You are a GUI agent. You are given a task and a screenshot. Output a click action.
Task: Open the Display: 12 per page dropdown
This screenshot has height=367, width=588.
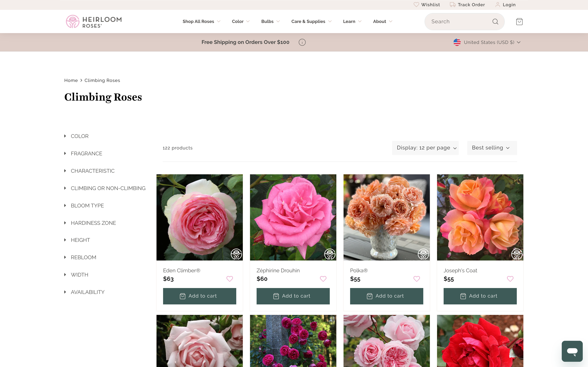[x=425, y=148]
